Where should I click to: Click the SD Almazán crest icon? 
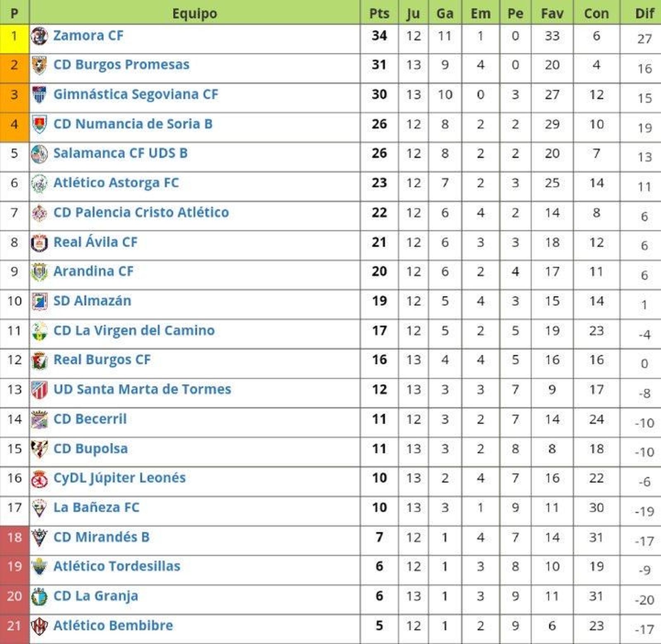point(39,301)
